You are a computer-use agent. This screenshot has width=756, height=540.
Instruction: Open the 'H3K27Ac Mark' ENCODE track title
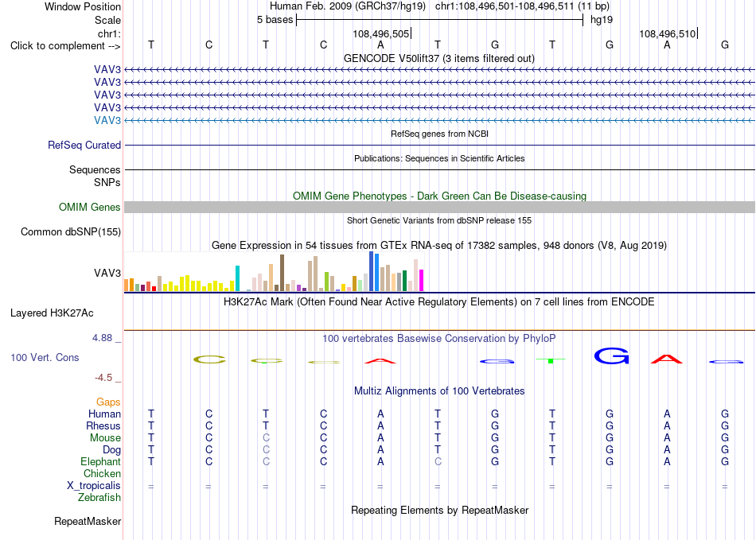439,302
